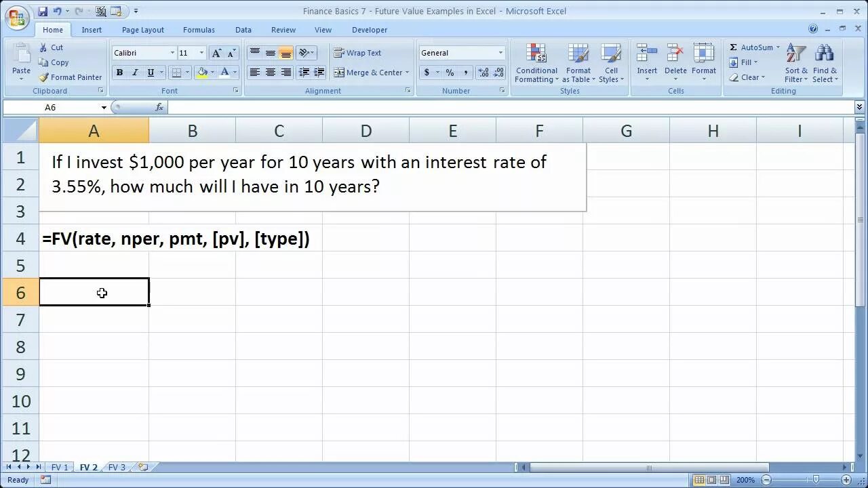Set Top Align vertical alignment
Screen dimensions: 868x488
(254, 53)
